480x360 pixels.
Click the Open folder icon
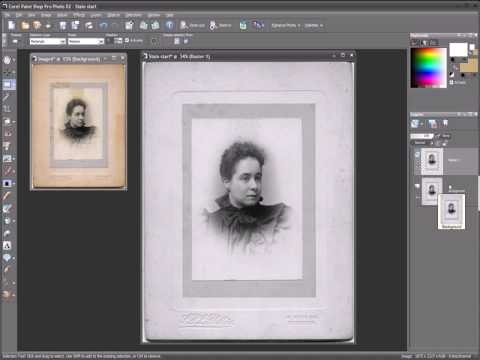coord(25,25)
